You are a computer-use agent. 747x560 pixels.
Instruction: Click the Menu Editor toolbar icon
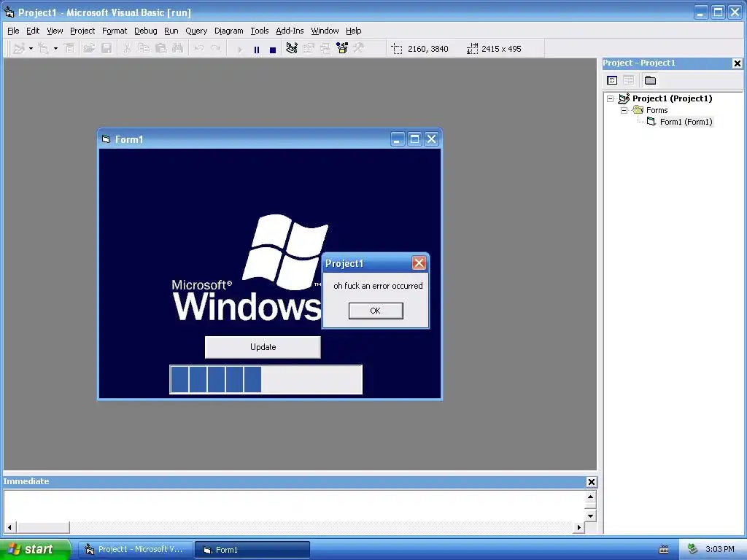point(69,49)
